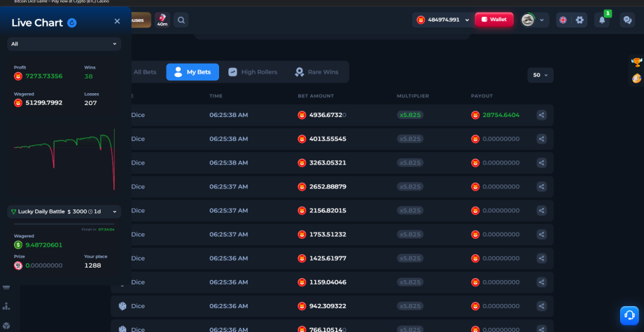This screenshot has width=644, height=332.
Task: Click the dice icon in 942.309322 row
Action: click(x=122, y=306)
